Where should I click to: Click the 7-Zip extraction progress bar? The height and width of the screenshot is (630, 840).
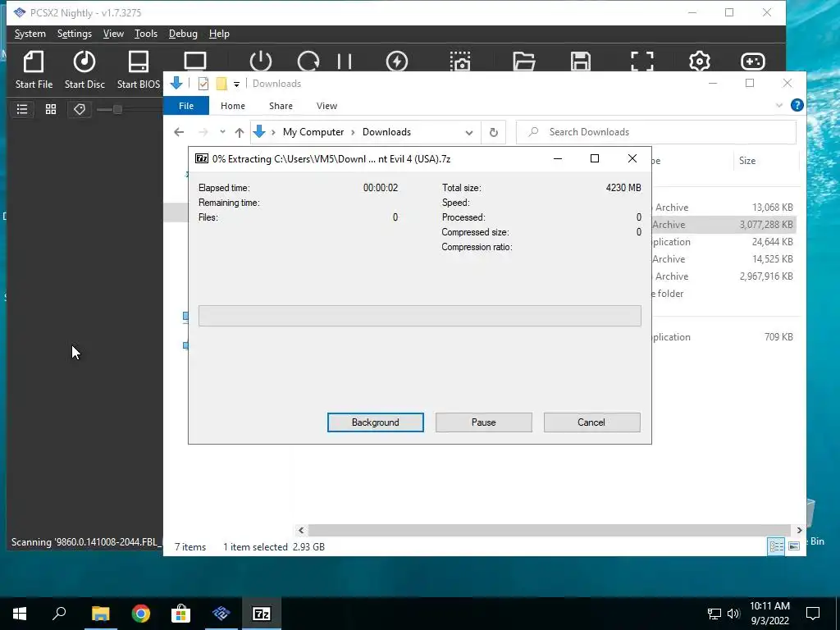[419, 316]
